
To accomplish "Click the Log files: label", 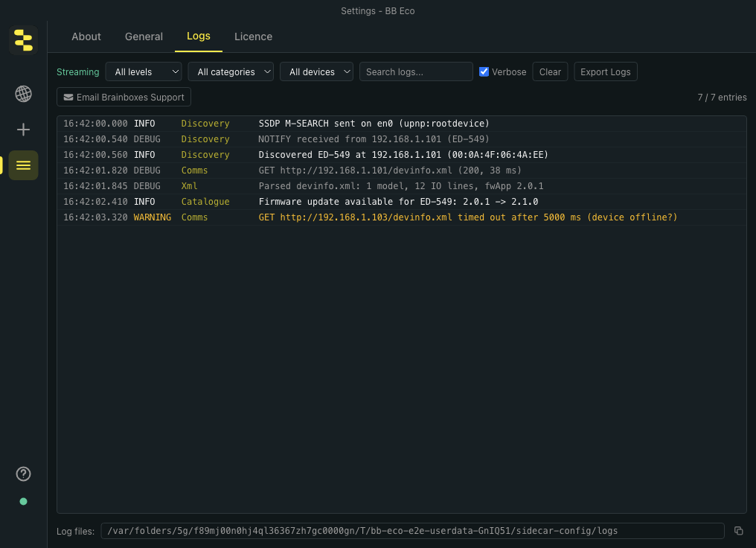I will coord(75,531).
